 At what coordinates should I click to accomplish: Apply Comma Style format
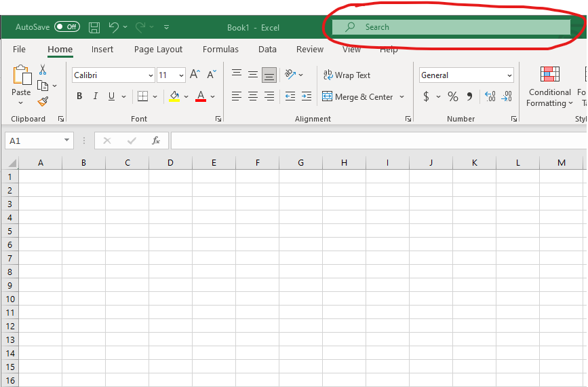(x=469, y=96)
